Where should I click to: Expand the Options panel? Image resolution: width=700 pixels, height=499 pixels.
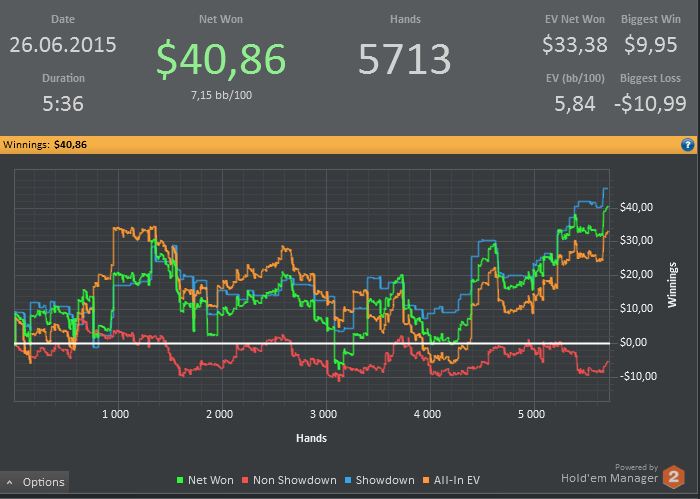[35, 482]
